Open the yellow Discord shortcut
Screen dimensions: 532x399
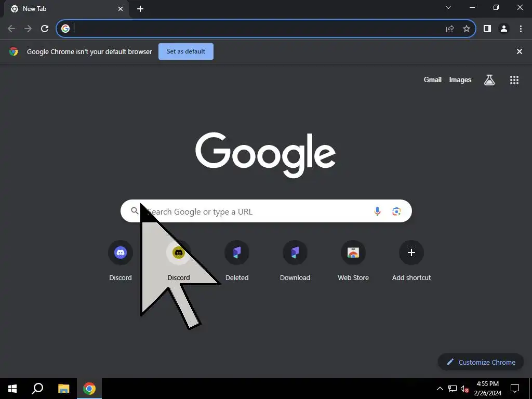pyautogui.click(x=179, y=261)
